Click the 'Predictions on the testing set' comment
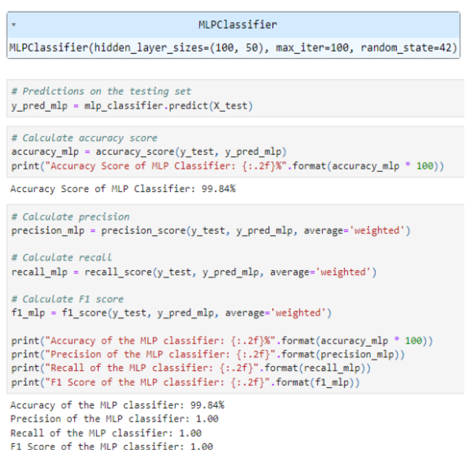 [101, 91]
